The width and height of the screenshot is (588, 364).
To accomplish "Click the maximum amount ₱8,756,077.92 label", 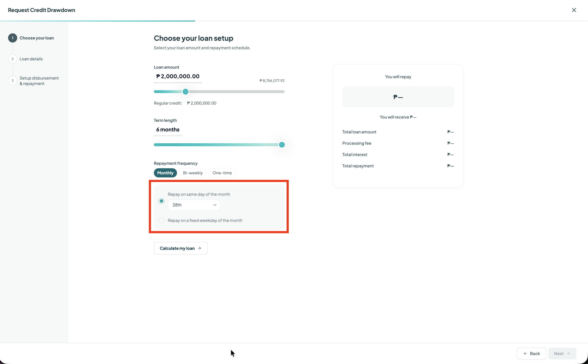I will pyautogui.click(x=272, y=81).
